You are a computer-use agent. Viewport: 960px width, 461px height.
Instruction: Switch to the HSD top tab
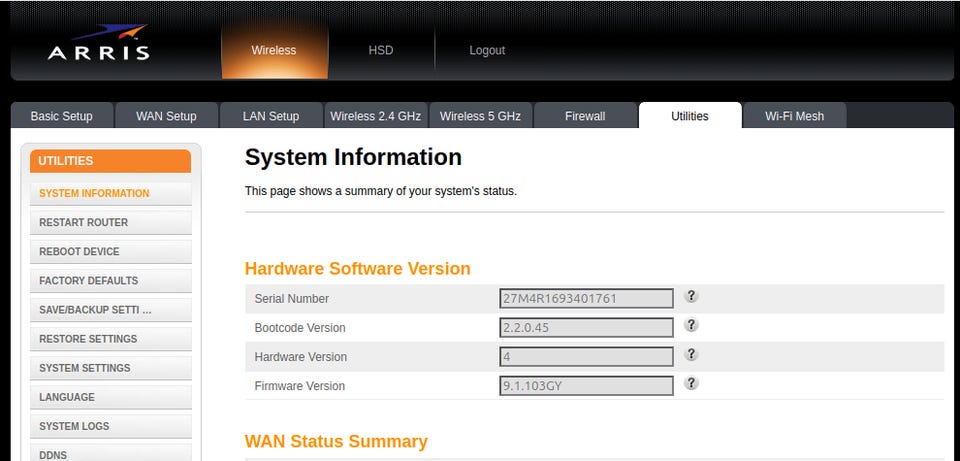tap(381, 50)
